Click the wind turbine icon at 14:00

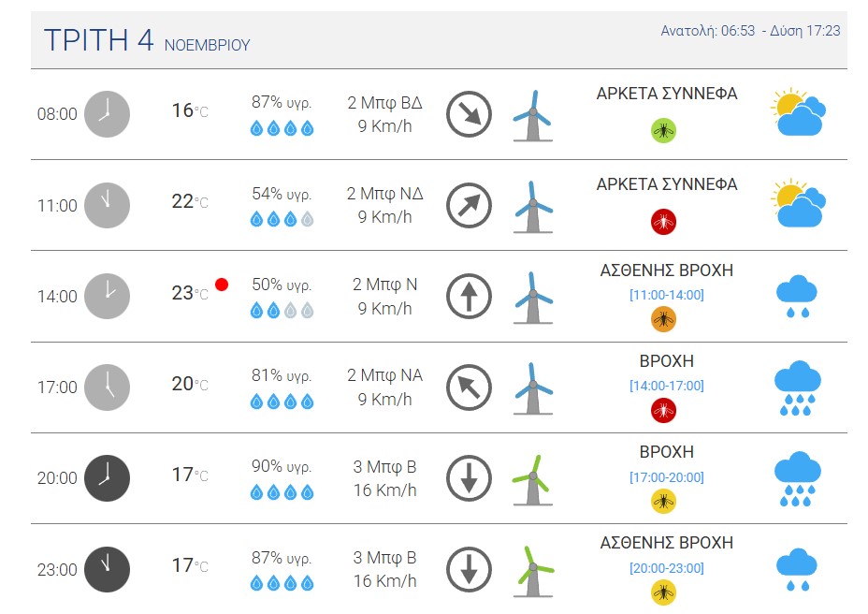pyautogui.click(x=533, y=298)
